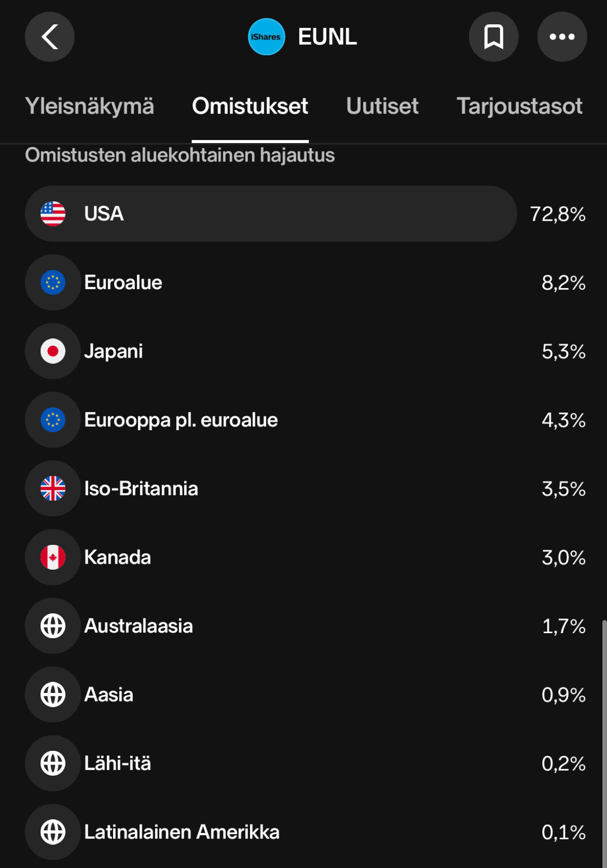Screen dimensions: 607x868
Task: Open the Eurooppa pl. euroalue row
Action: (x=306, y=420)
